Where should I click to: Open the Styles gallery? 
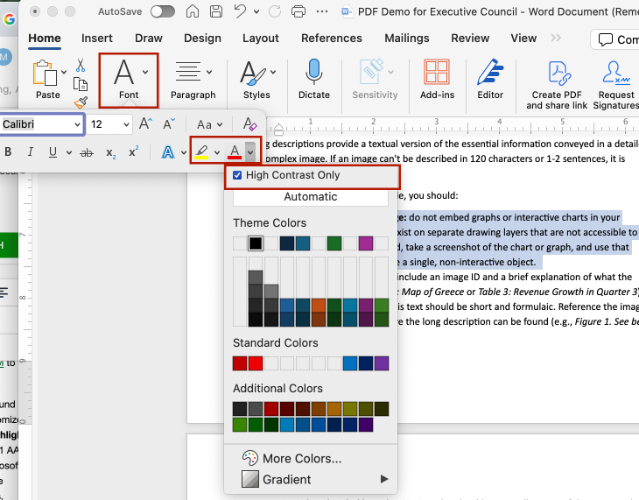point(257,80)
